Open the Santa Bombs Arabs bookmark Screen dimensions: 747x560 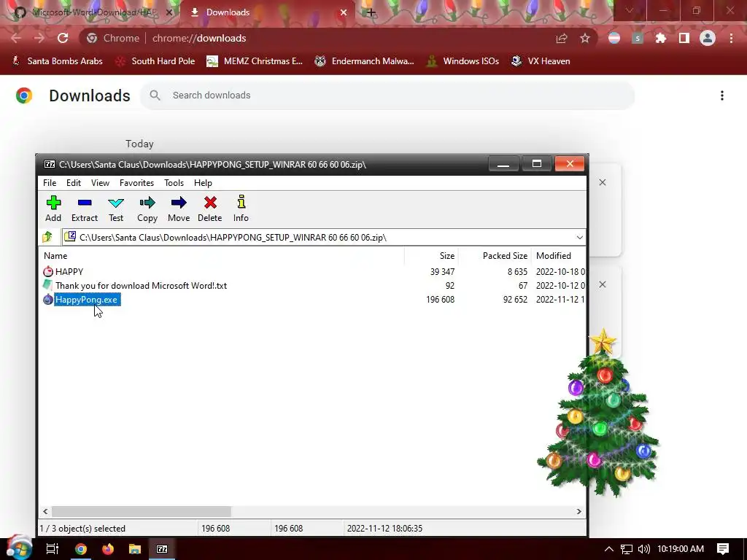pos(57,61)
